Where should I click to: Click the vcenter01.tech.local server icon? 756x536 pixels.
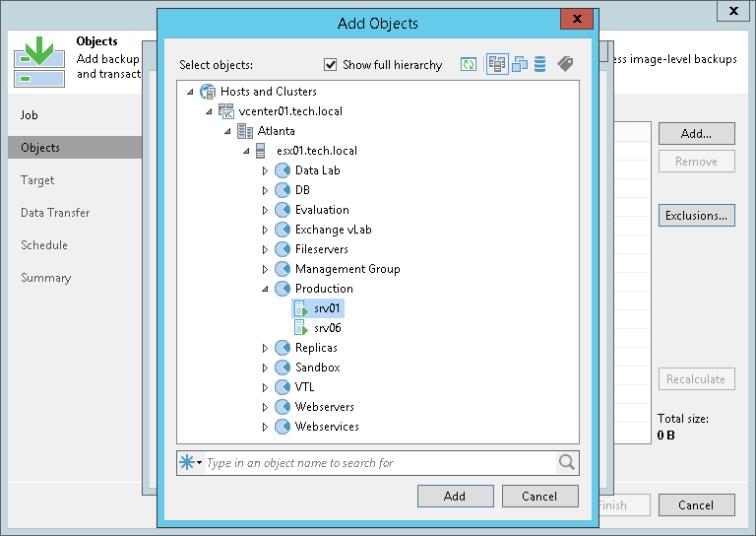(226, 111)
